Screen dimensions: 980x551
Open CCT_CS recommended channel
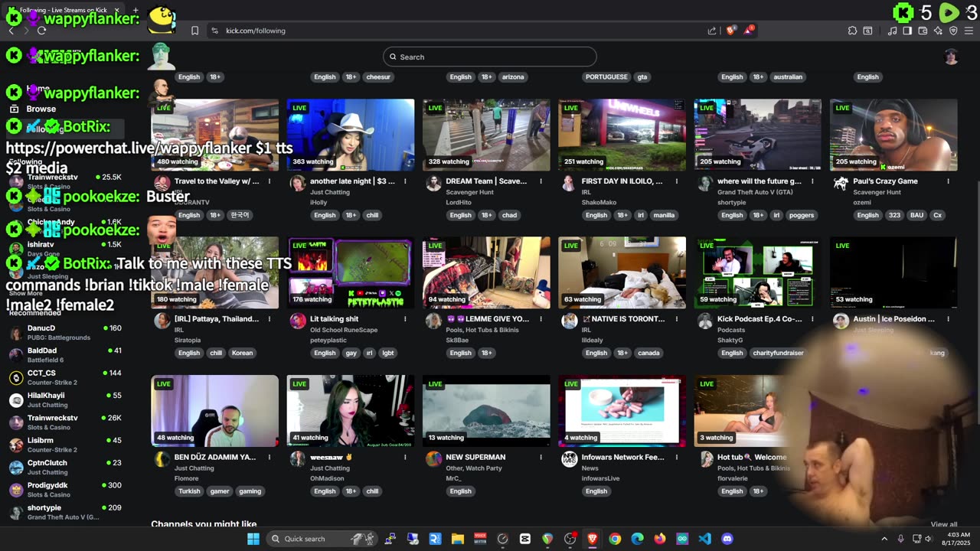pos(65,377)
